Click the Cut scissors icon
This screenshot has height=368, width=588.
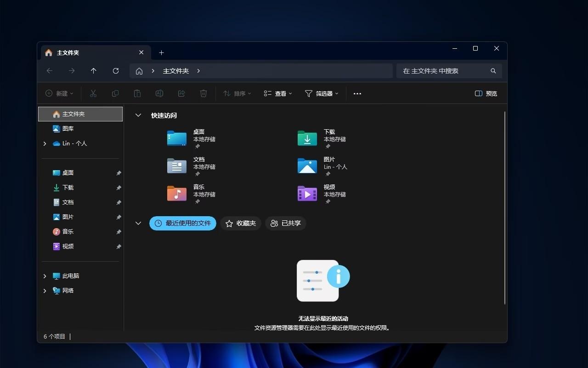pos(93,93)
